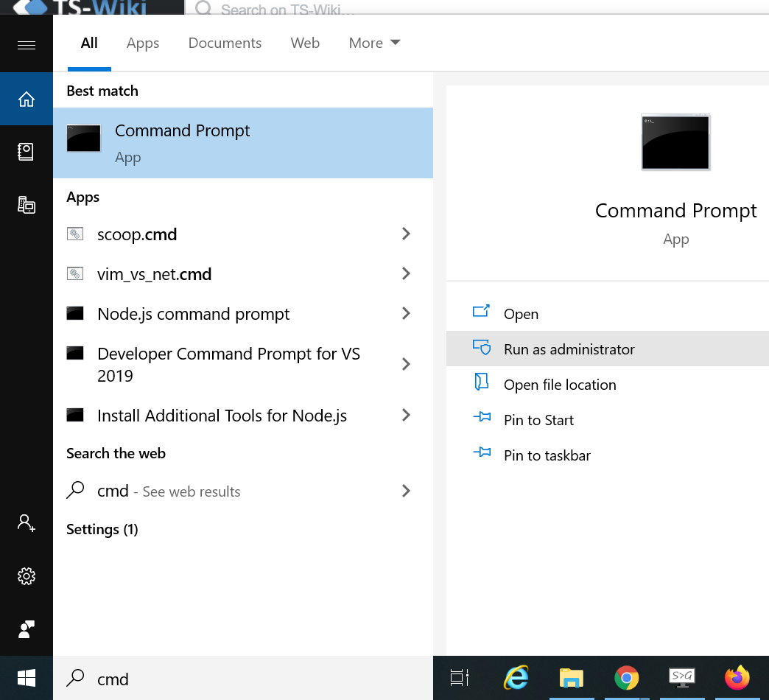Viewport: 769px width, 700px height.
Task: Expand arrow next to Node.js command prompt
Action: tap(406, 314)
